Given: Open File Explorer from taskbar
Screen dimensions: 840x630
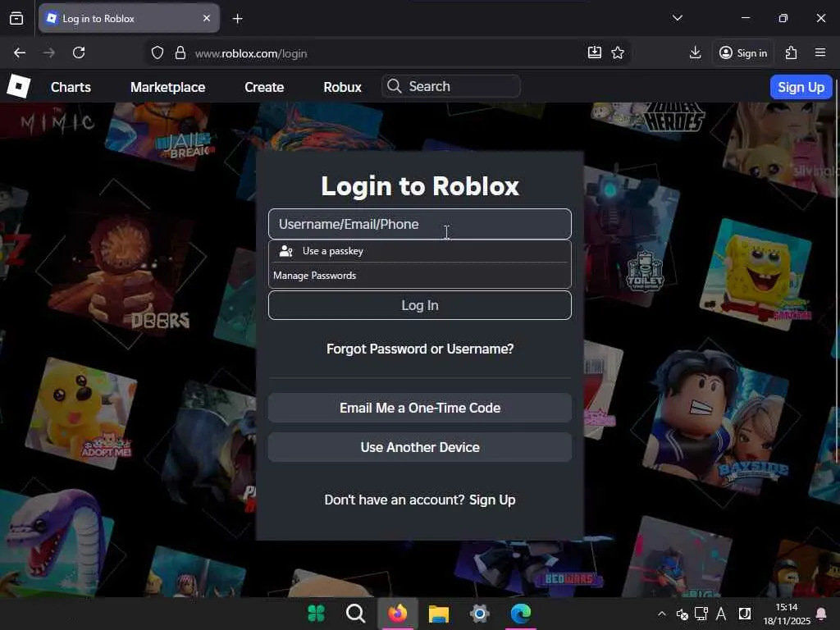Looking at the screenshot, I should (x=439, y=614).
